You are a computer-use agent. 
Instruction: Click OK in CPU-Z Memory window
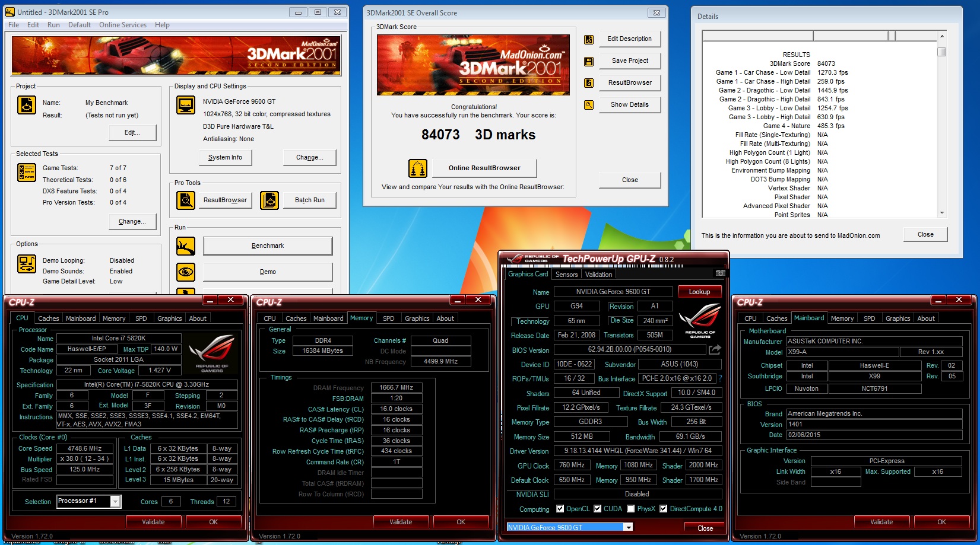click(x=461, y=522)
